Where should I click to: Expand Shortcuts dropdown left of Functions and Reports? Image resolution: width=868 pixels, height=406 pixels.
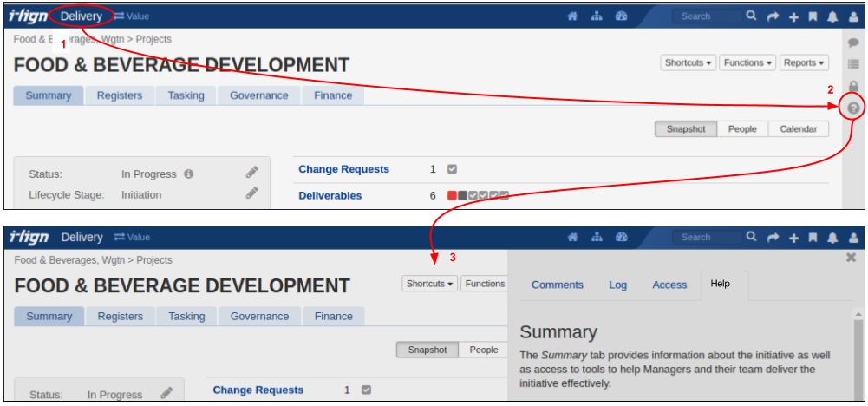pos(688,62)
